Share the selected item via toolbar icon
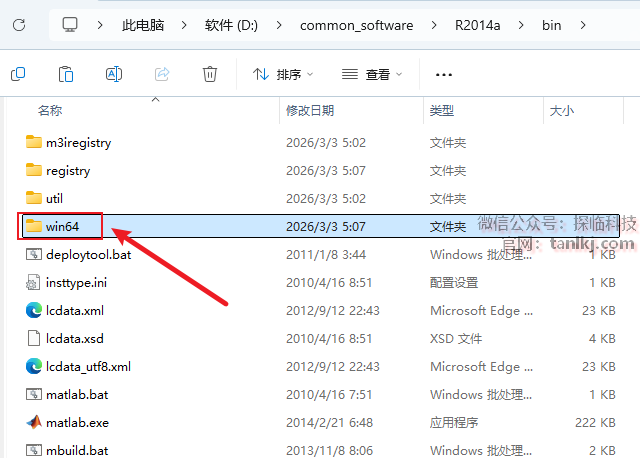This screenshot has height=458, width=640. pos(162,74)
